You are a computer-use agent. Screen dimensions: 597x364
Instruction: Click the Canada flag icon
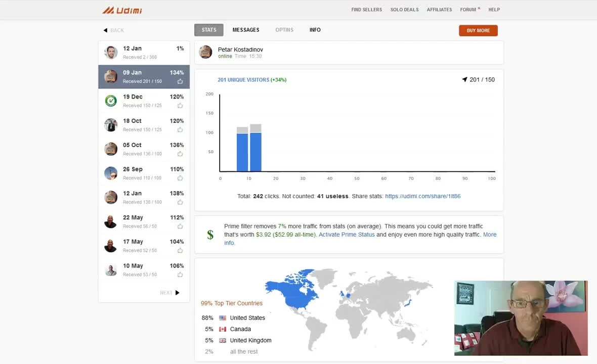pyautogui.click(x=223, y=329)
